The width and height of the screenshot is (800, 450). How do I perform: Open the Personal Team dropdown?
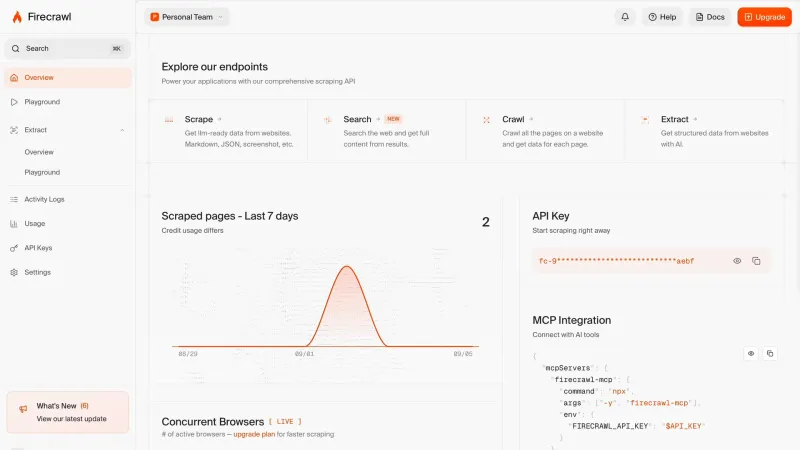(187, 17)
